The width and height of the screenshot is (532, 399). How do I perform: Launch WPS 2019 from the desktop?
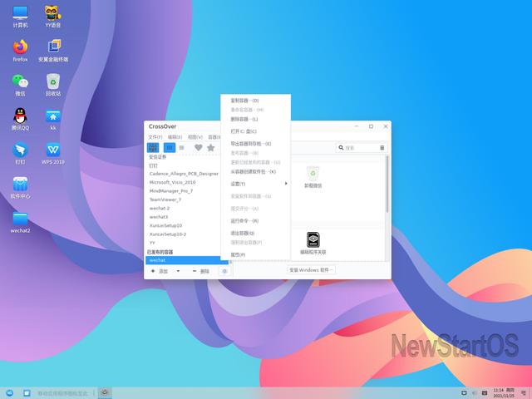[53, 153]
